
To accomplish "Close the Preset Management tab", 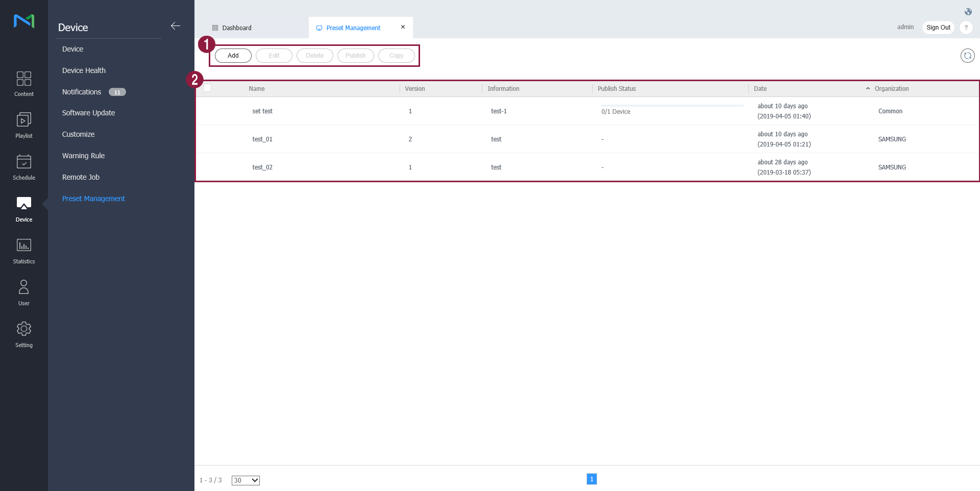I will [403, 27].
